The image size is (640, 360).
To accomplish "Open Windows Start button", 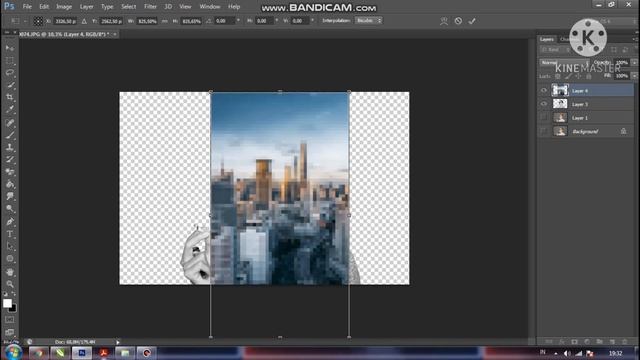I will point(13,352).
